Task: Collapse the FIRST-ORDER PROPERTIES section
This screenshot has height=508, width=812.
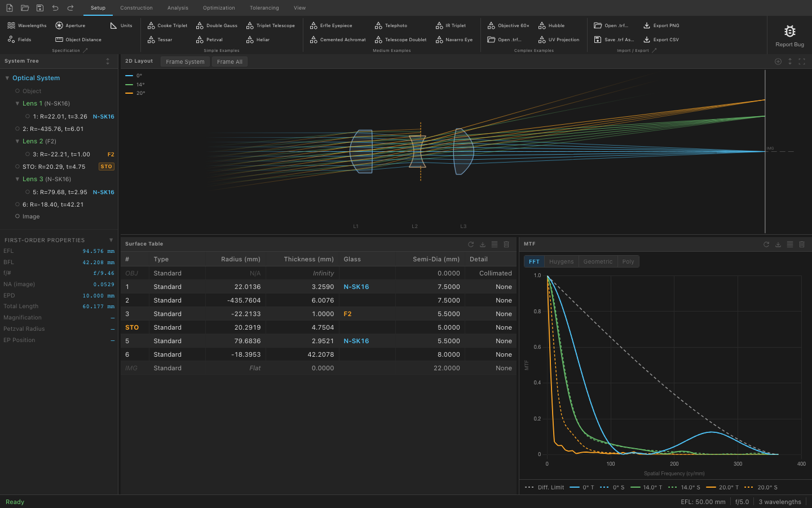Action: coord(111,240)
